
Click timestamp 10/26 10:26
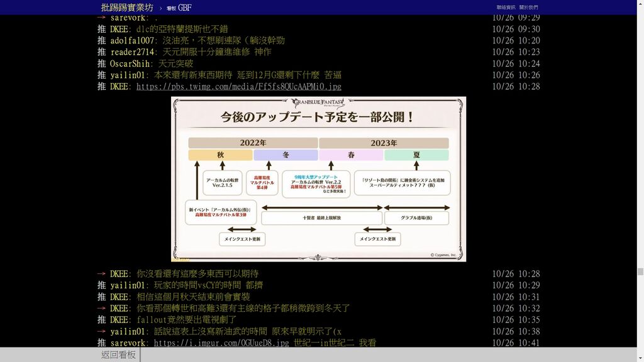click(x=516, y=75)
